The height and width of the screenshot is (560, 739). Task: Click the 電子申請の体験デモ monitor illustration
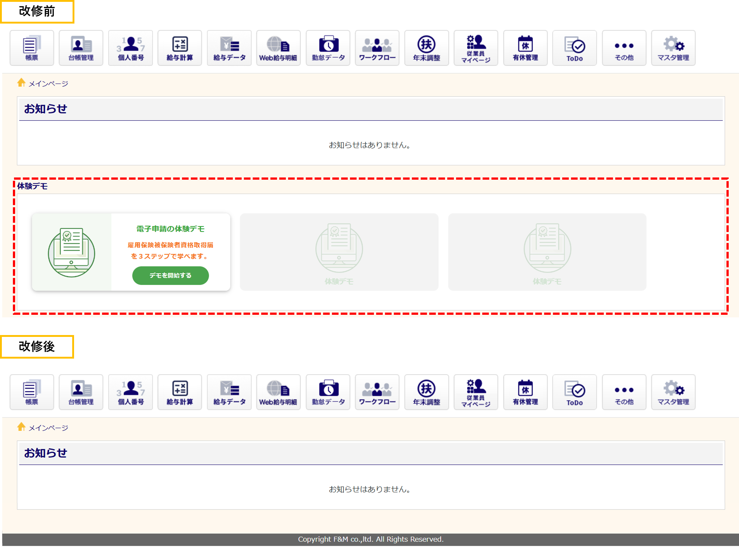coord(71,252)
